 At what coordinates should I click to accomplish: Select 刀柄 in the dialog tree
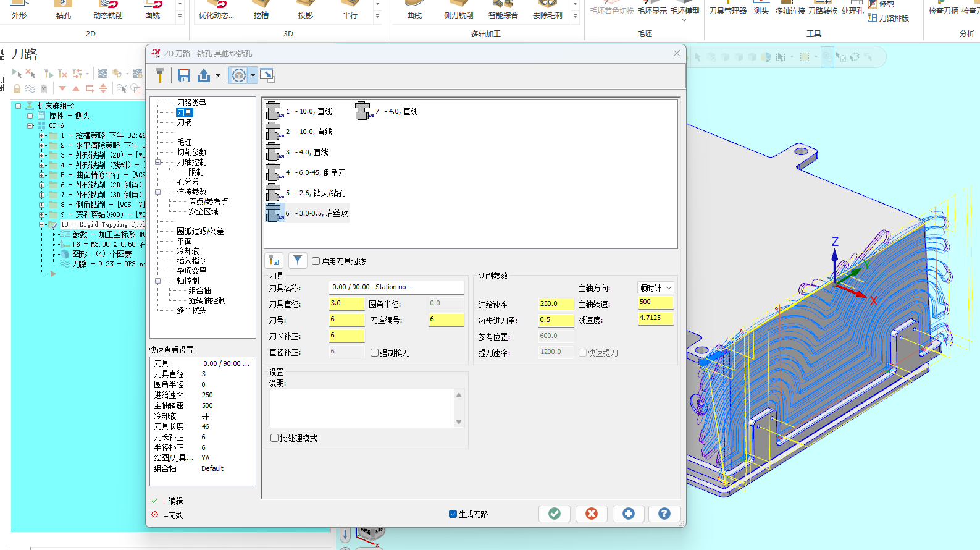tap(184, 122)
